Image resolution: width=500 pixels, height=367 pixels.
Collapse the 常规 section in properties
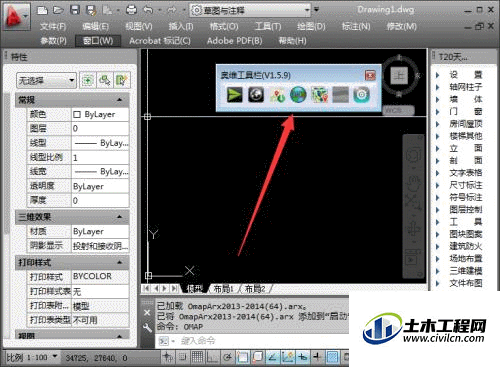(x=119, y=100)
